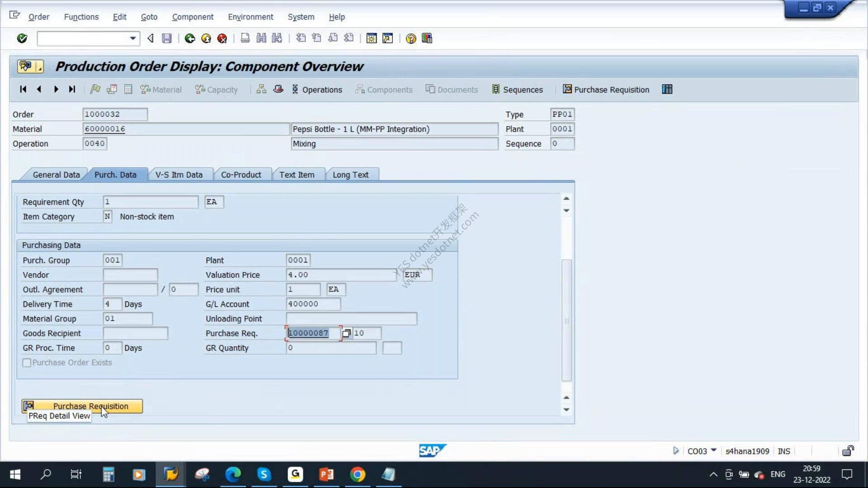Click the green Enter checkmark icon
The height and width of the screenshot is (488, 868).
(x=22, y=38)
